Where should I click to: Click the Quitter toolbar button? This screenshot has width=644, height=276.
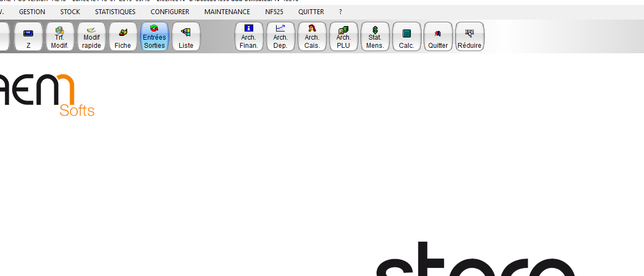click(x=438, y=37)
